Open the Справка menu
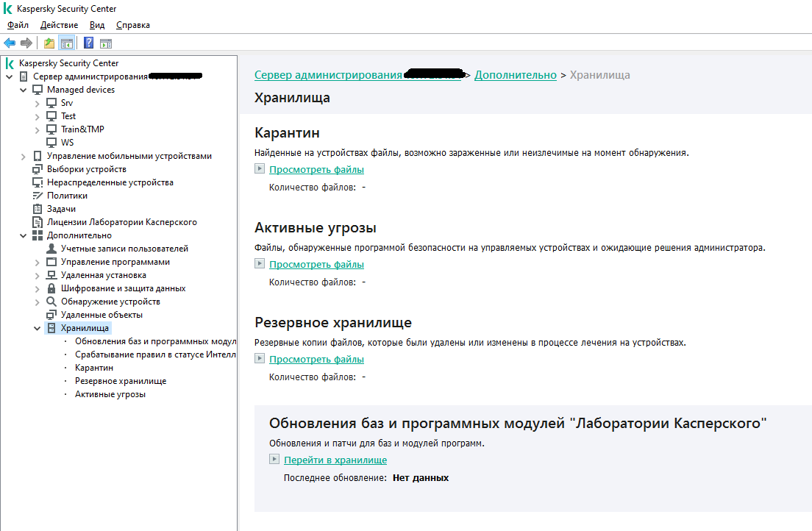Screen dimensions: 812x531 pyautogui.click(x=132, y=25)
